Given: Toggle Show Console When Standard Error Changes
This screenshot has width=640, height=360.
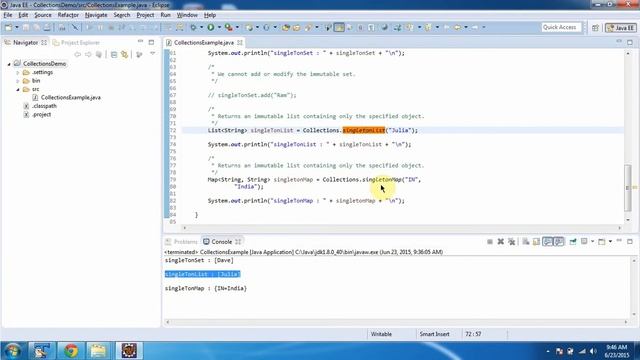Looking at the screenshot, I should [559, 242].
